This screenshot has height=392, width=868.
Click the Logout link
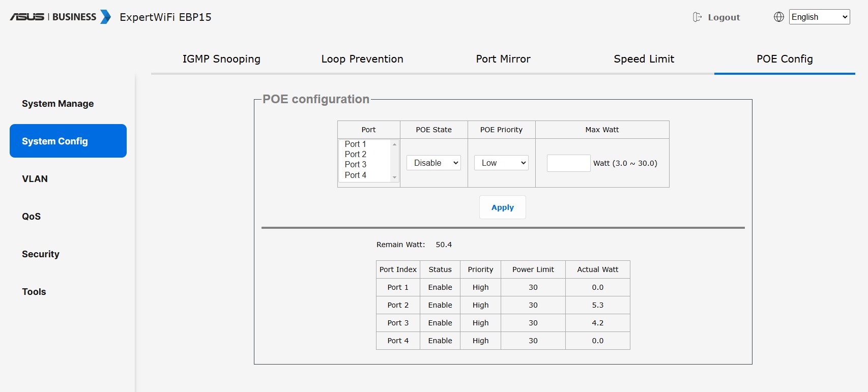point(724,17)
